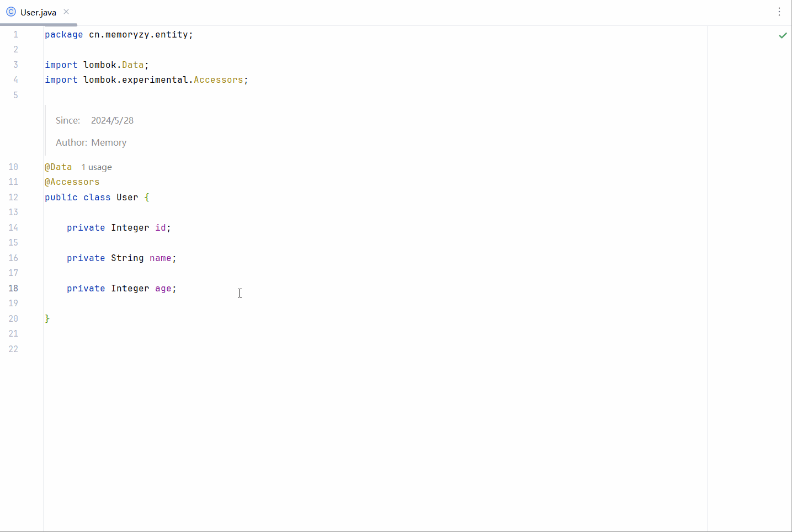Select the User.java tab
The height and width of the screenshot is (532, 792).
[38, 12]
